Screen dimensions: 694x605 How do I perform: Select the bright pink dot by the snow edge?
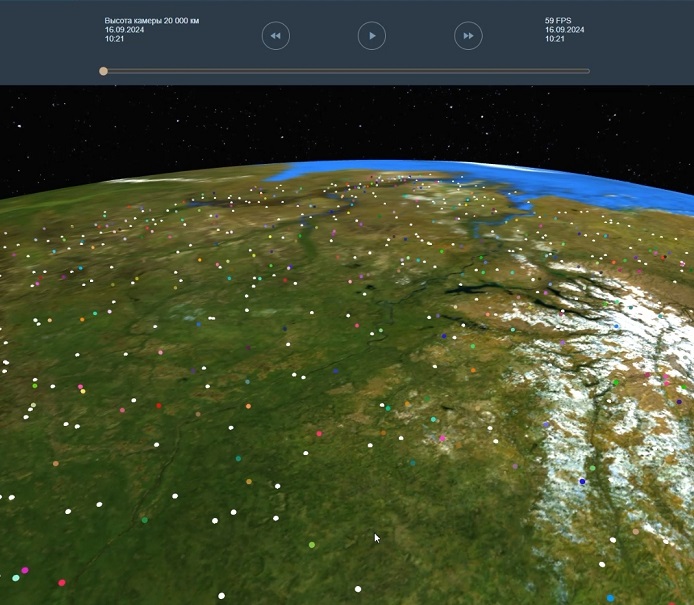tap(442, 438)
